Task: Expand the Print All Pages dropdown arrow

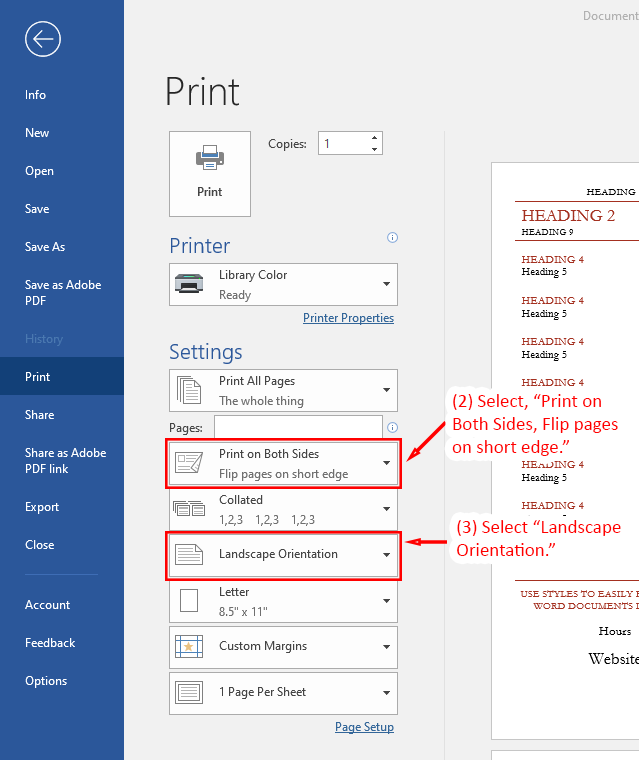Action: pyautogui.click(x=386, y=390)
